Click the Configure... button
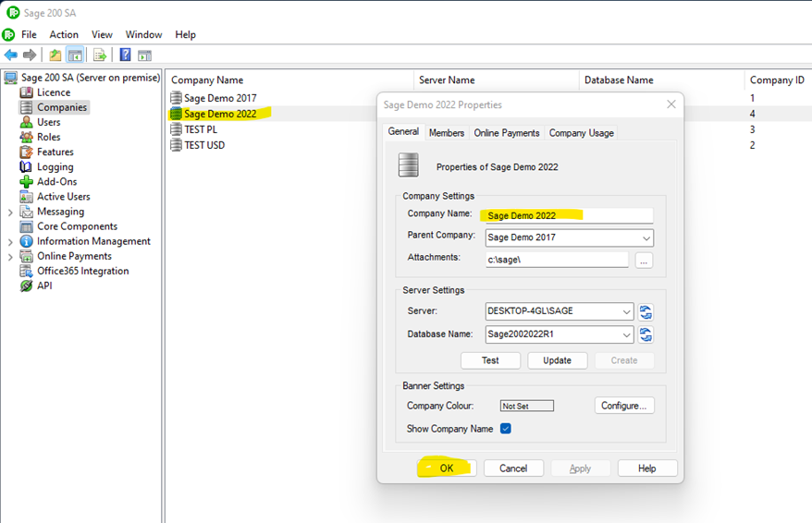 pos(624,406)
